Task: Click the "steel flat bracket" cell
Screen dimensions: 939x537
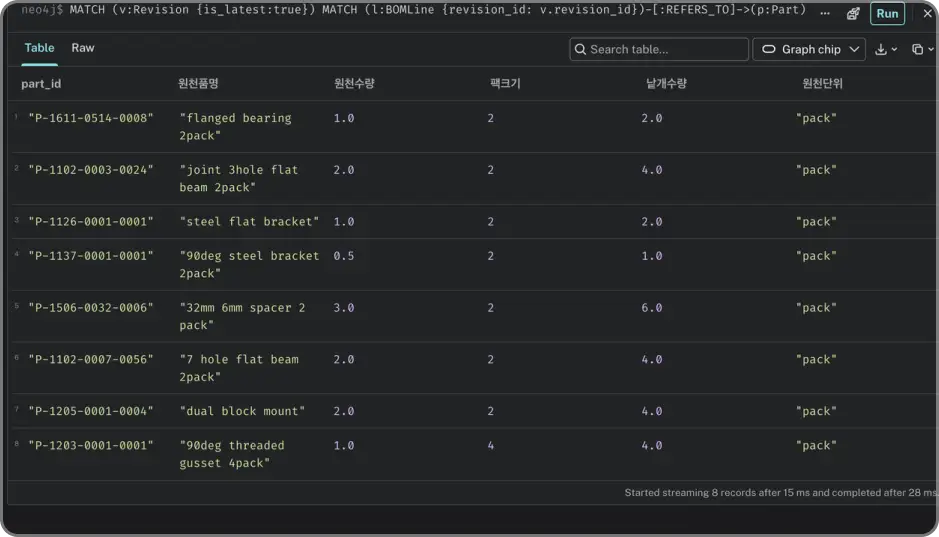Action: pos(249,222)
